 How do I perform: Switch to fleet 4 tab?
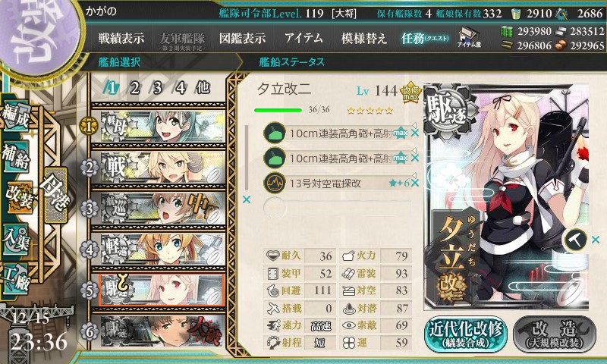click(x=180, y=88)
